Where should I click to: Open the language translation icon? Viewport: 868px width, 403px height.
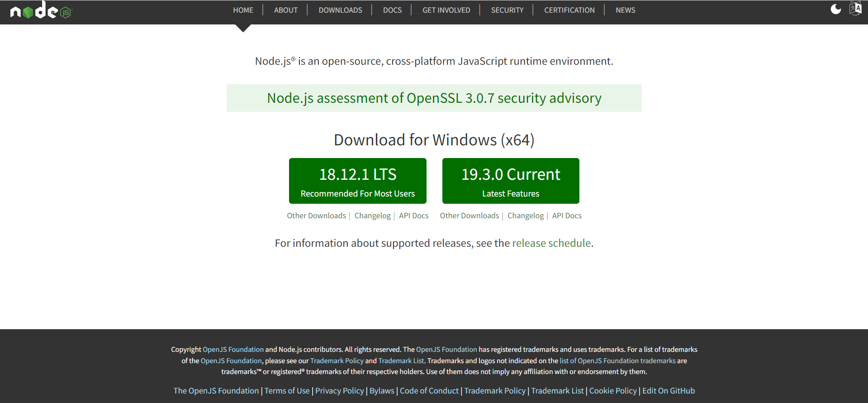tap(855, 9)
